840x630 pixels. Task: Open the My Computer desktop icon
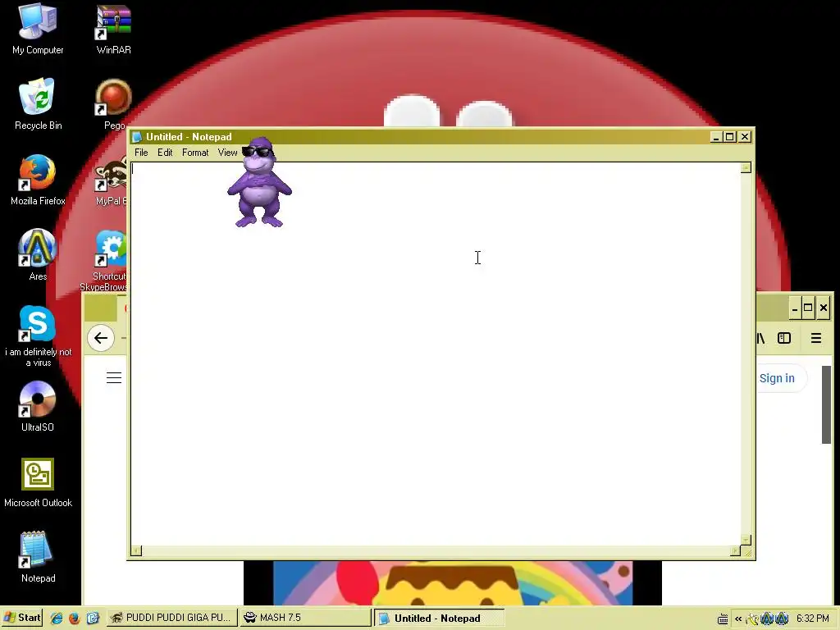pos(38,30)
